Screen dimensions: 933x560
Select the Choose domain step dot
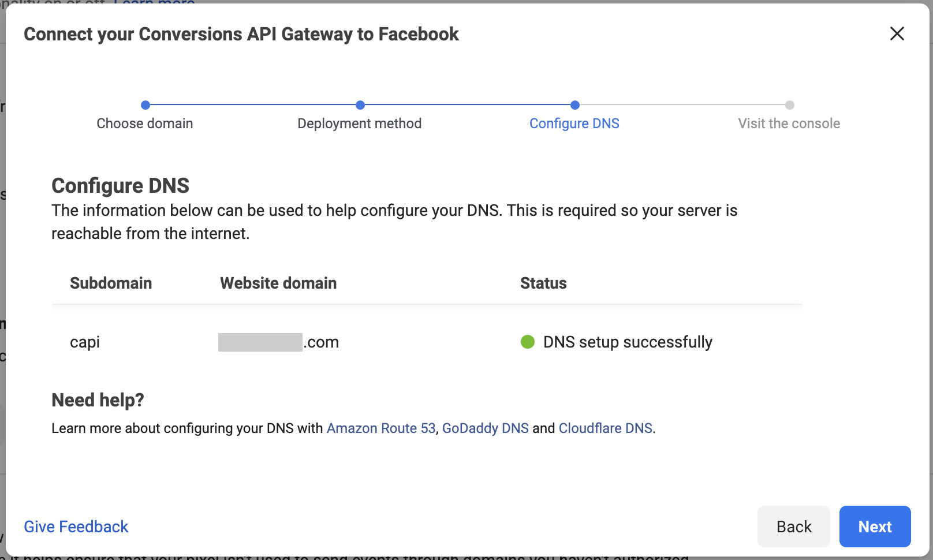tap(145, 105)
